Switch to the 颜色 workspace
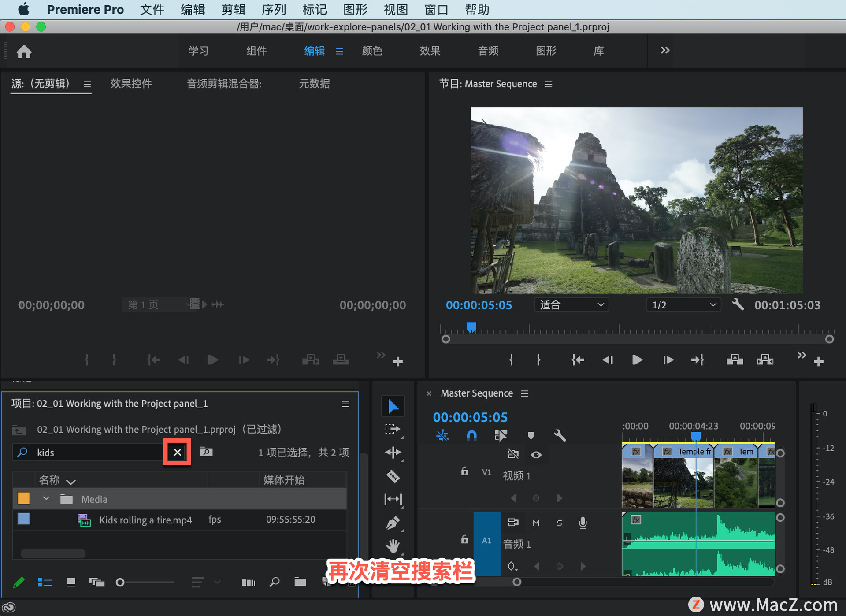Screen dimensions: 846x616 pyautogui.click(x=372, y=51)
